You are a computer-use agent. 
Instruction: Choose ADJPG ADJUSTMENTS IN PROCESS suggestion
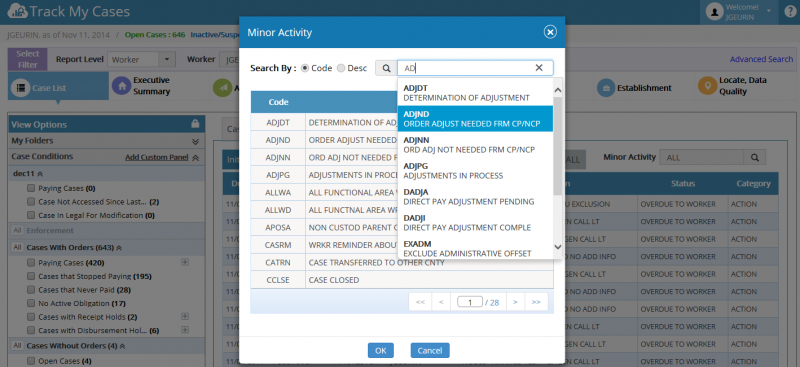click(475, 170)
